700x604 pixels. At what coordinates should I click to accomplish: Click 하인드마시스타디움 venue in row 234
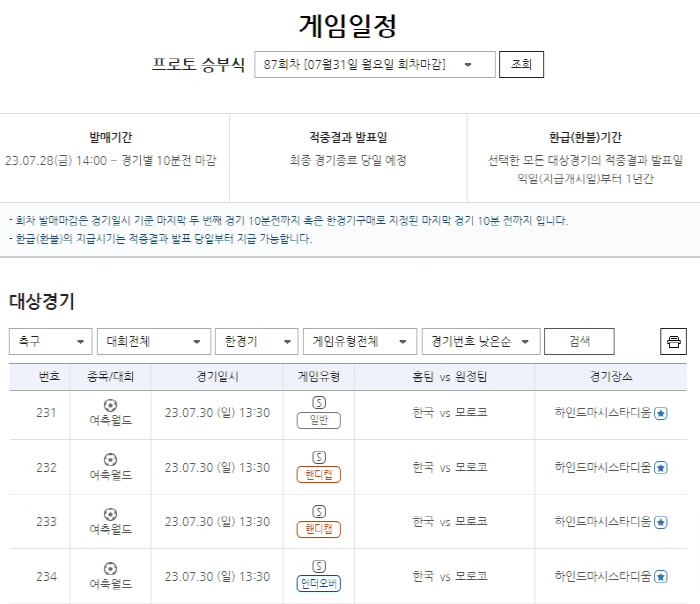[603, 576]
